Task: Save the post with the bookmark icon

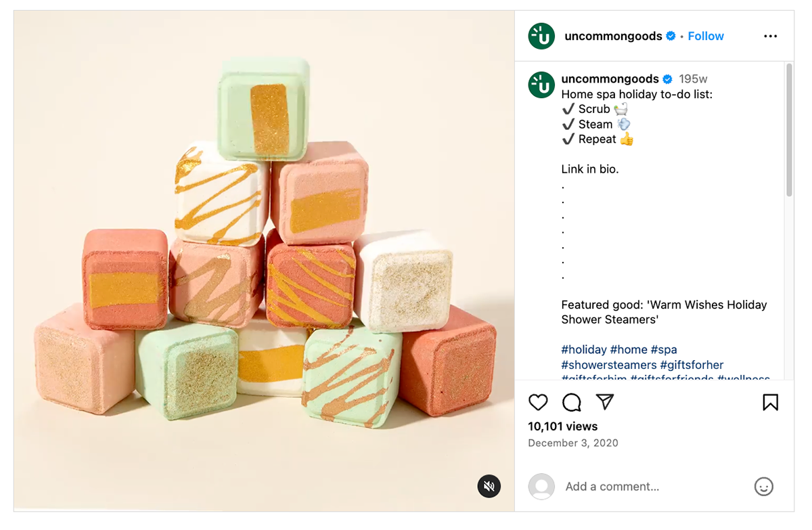Action: pyautogui.click(x=770, y=403)
